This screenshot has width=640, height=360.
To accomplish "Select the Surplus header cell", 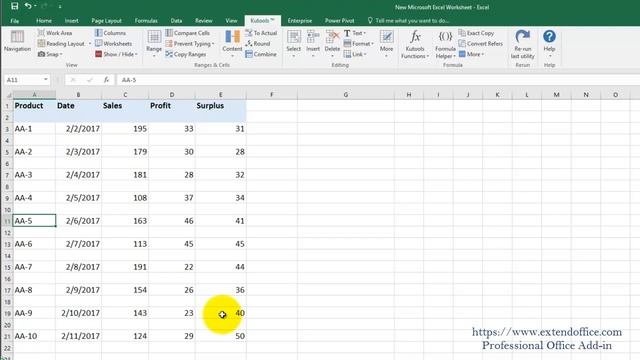I will pyautogui.click(x=221, y=105).
